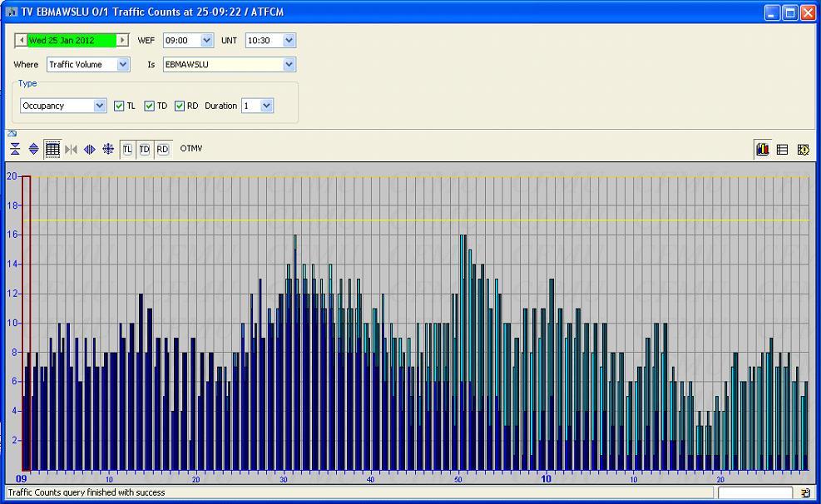Go to next date with right arrow

click(x=122, y=40)
